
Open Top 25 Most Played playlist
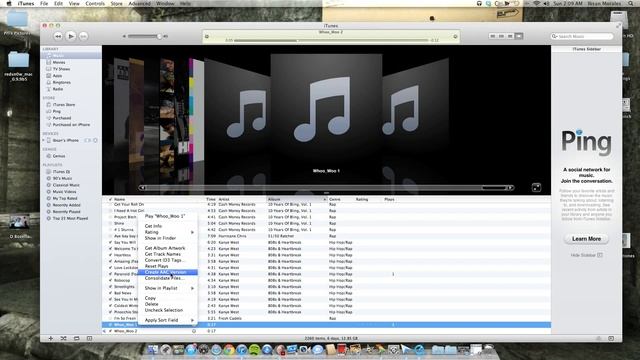point(70,218)
